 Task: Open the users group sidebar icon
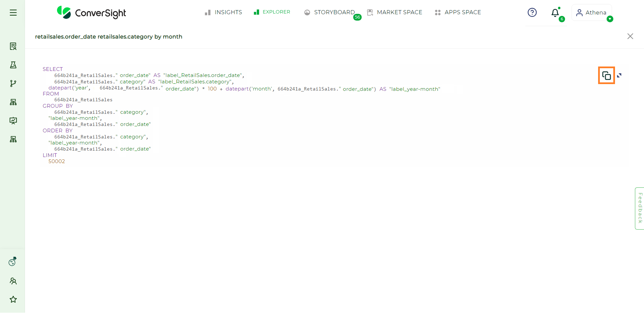tap(13, 281)
